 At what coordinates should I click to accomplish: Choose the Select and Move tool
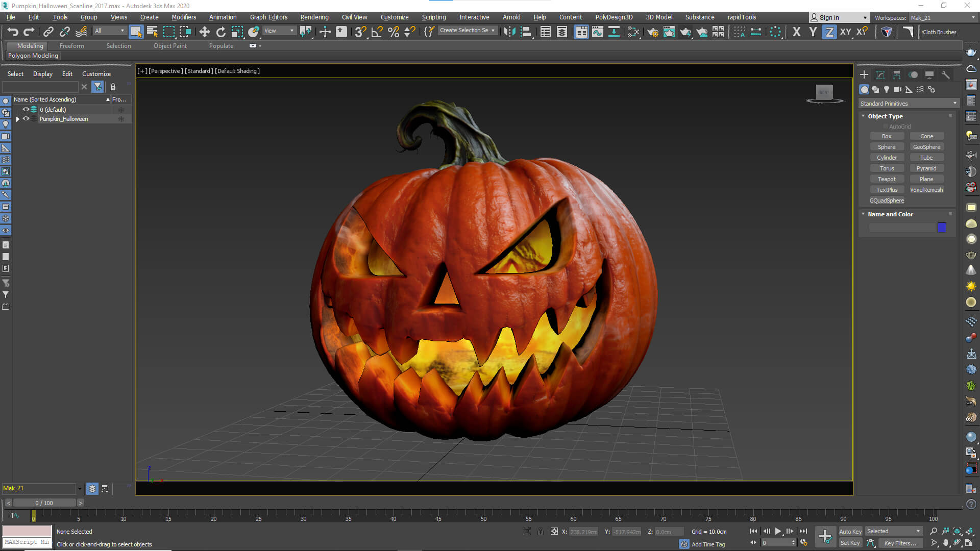(x=204, y=32)
